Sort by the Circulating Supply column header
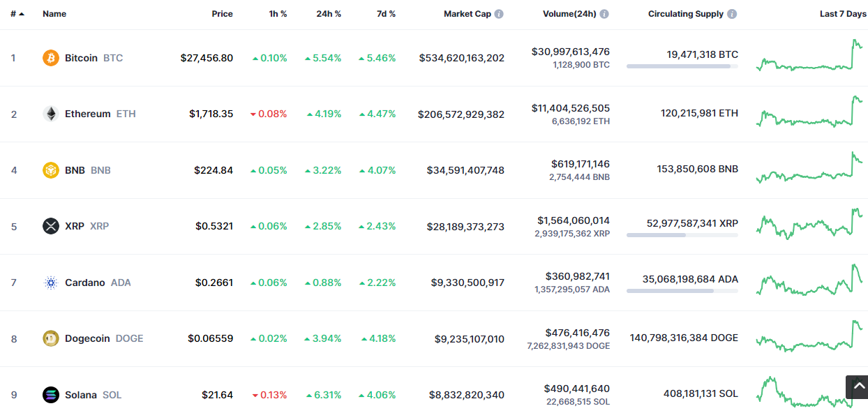 tap(686, 14)
